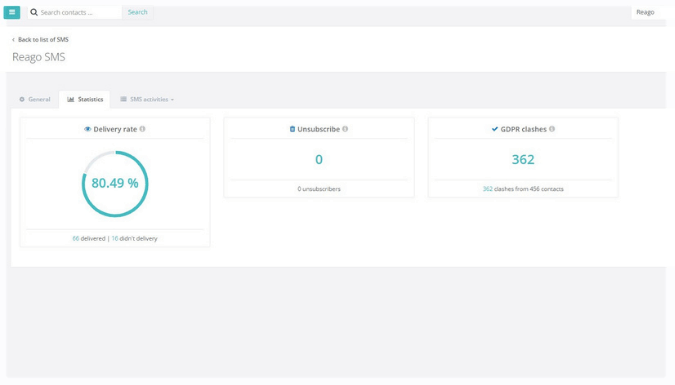This screenshot has height=385, width=675.
Task: Open the 66 delivered link
Action: point(76,238)
